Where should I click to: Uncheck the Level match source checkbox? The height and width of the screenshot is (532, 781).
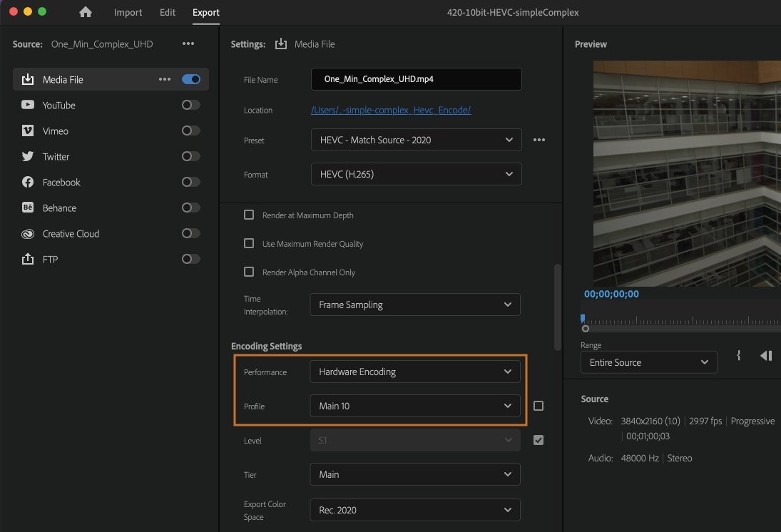coord(538,440)
